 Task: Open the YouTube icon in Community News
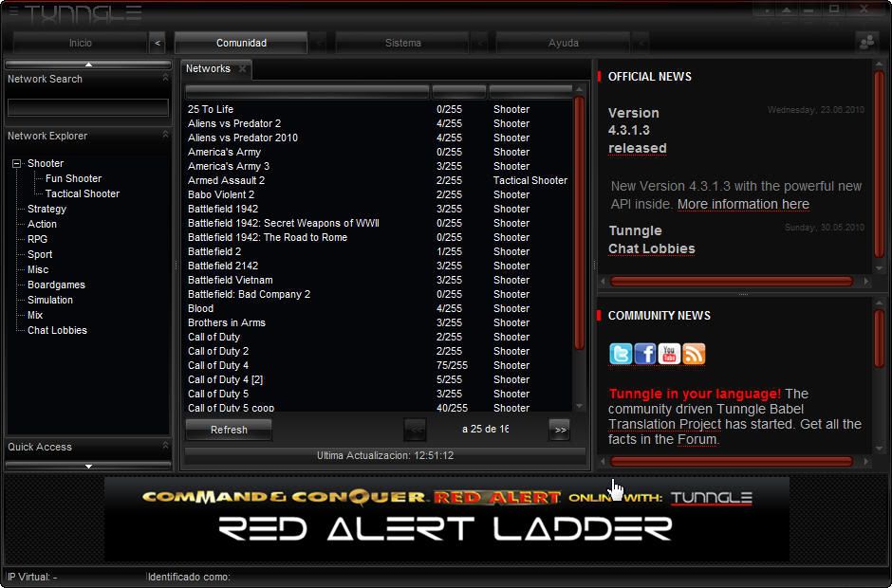(x=669, y=354)
